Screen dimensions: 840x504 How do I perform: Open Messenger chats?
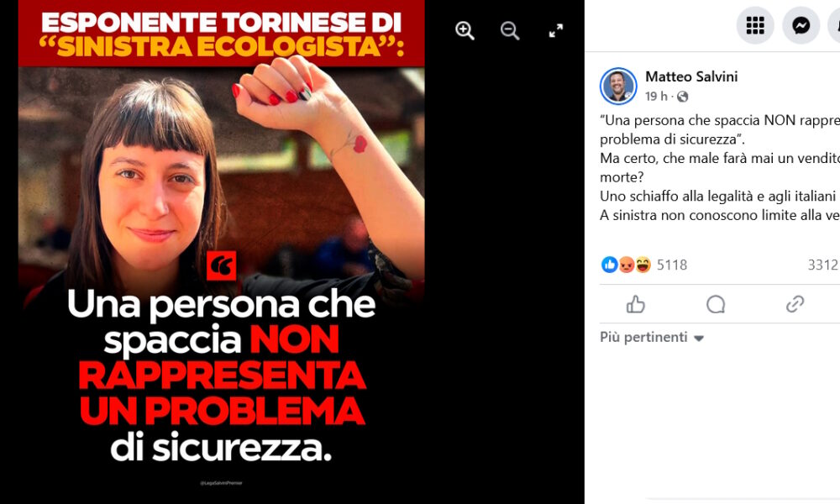click(801, 25)
